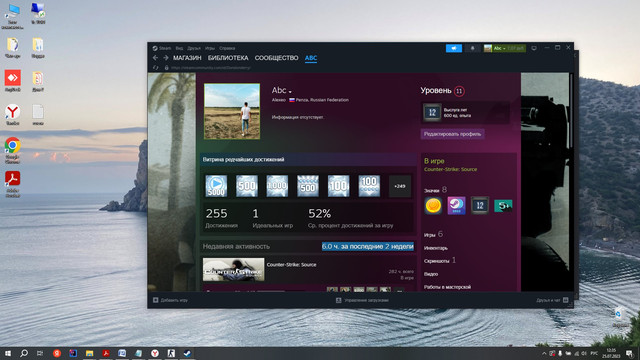The image size is (640, 360).
Task: Open the Yandex Browser desktop shortcut
Action: pos(13,115)
